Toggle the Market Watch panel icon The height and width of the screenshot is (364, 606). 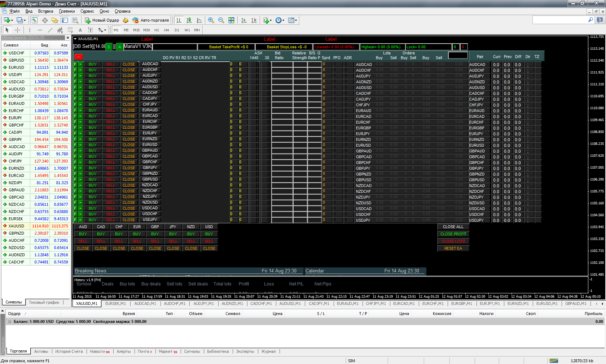pyautogui.click(x=35, y=20)
